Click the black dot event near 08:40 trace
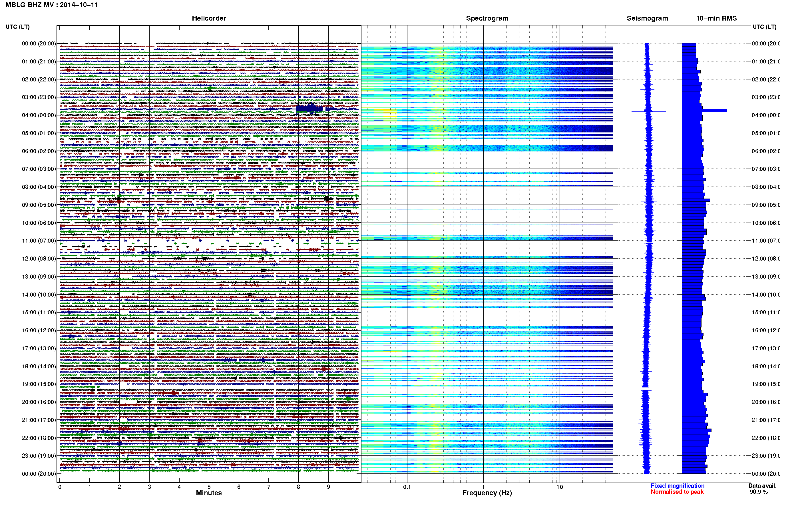 (x=326, y=199)
